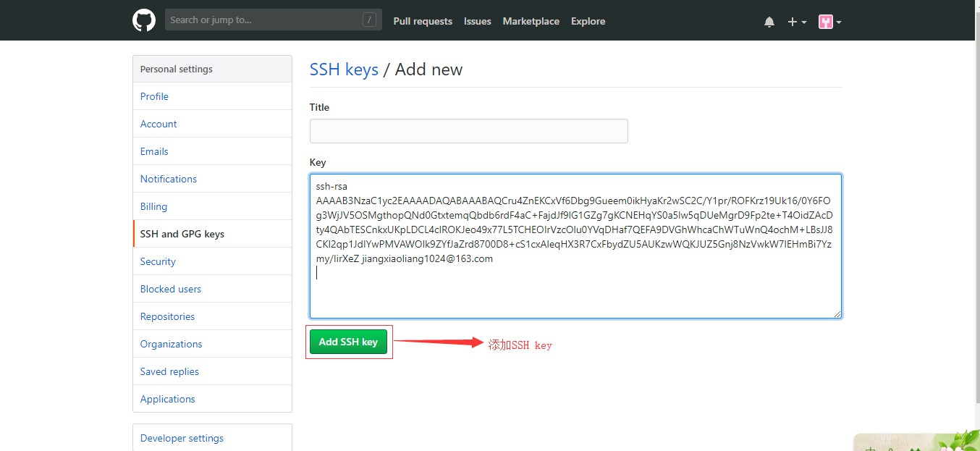Click the jiangxiaoliang1024@163.com text
The height and width of the screenshot is (451, 980).
pyautogui.click(x=427, y=258)
